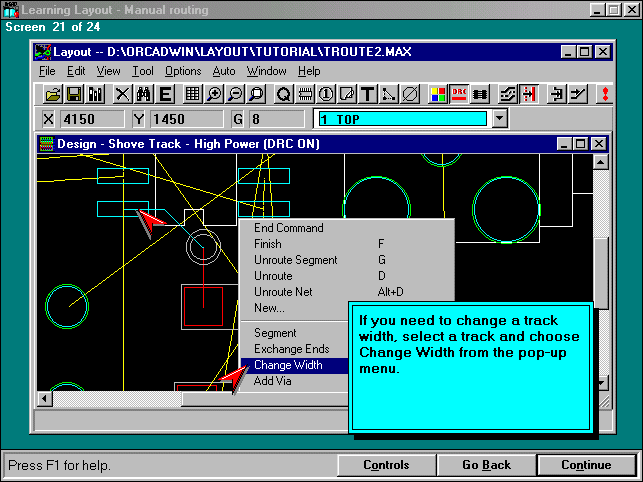Screen dimensions: 643x482
Task: Choose Change Width from the pop-up menu
Action: point(288,365)
